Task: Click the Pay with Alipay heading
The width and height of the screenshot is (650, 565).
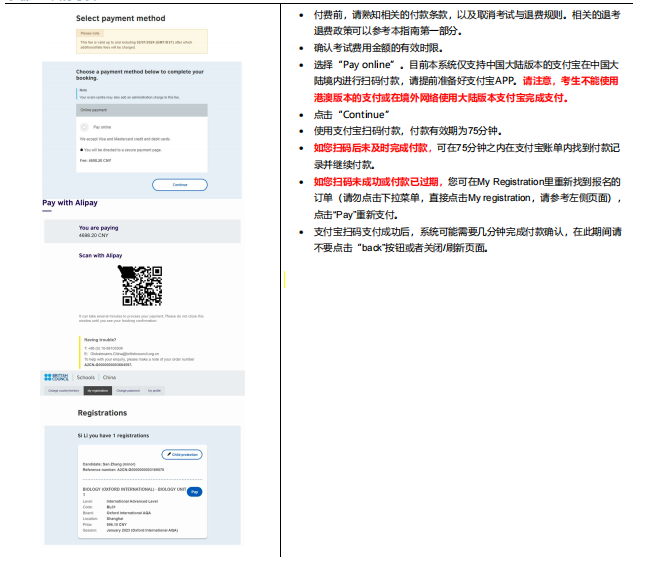Action: click(70, 203)
